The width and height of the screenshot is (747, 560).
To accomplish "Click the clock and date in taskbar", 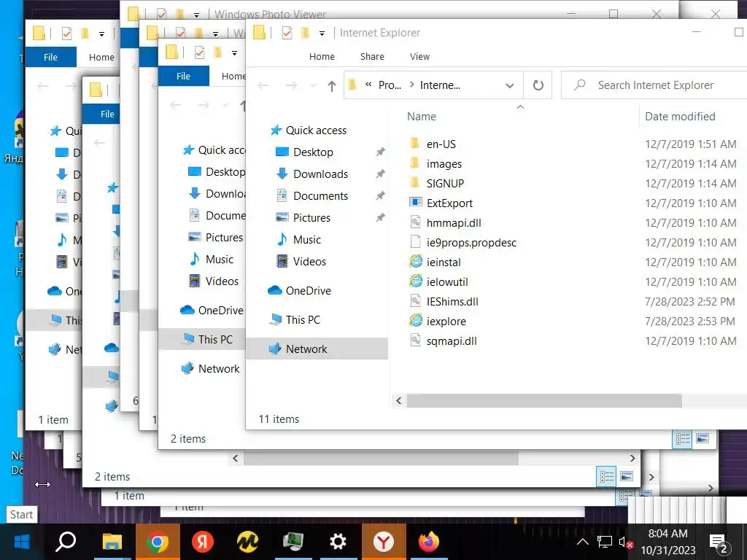I will pos(668,542).
